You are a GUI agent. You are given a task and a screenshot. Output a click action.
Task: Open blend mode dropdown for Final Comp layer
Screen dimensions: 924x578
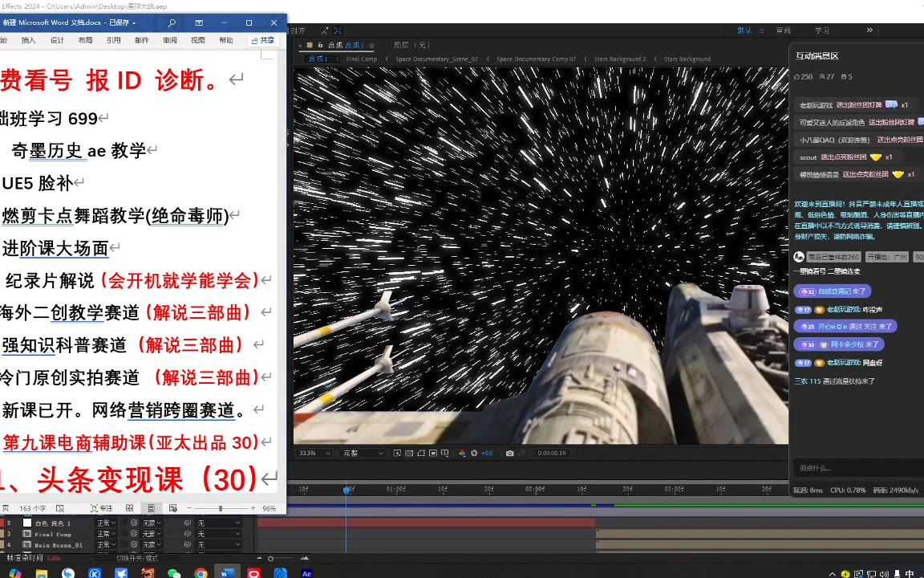pyautogui.click(x=107, y=534)
